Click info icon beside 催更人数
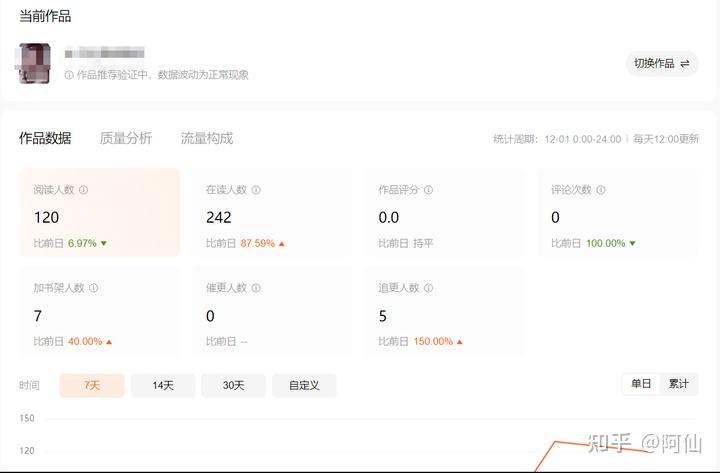Screen dimensions: 720x473 click(256, 288)
